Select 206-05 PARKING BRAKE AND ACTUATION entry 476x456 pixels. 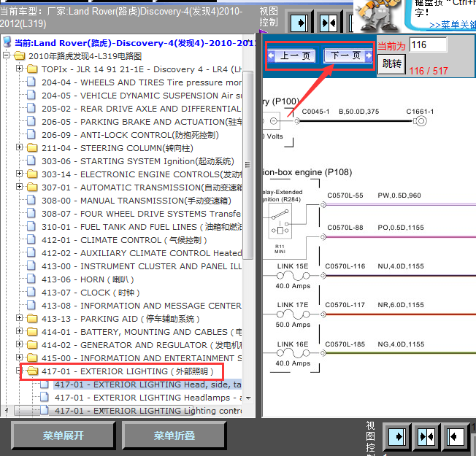(142, 122)
